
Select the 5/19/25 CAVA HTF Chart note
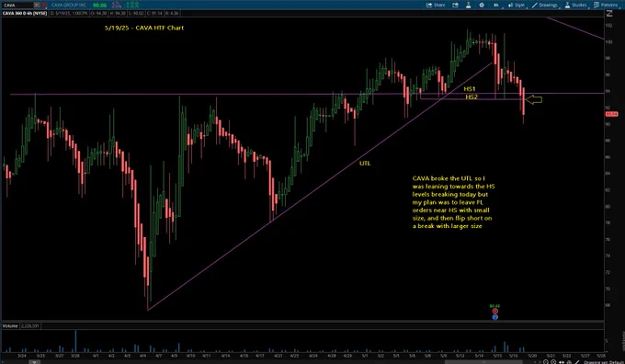(144, 28)
